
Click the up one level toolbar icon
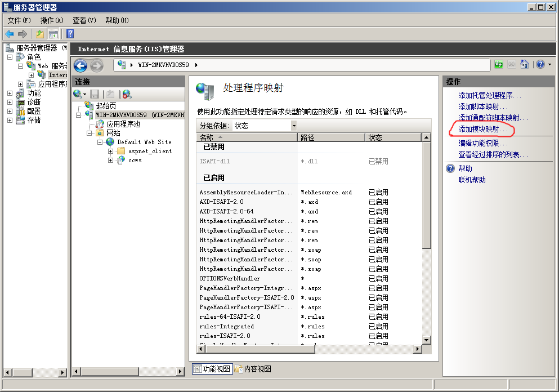click(40, 34)
